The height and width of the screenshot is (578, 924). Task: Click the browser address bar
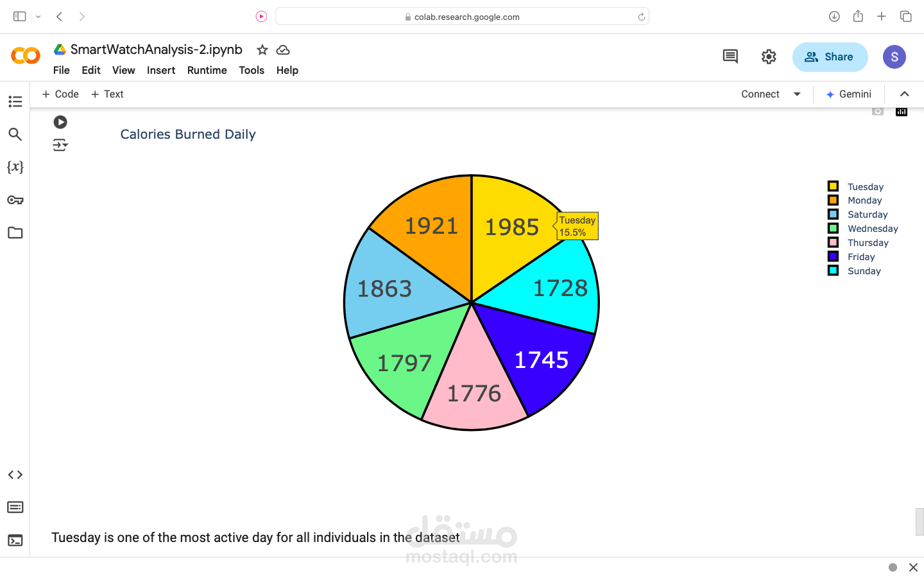(462, 17)
